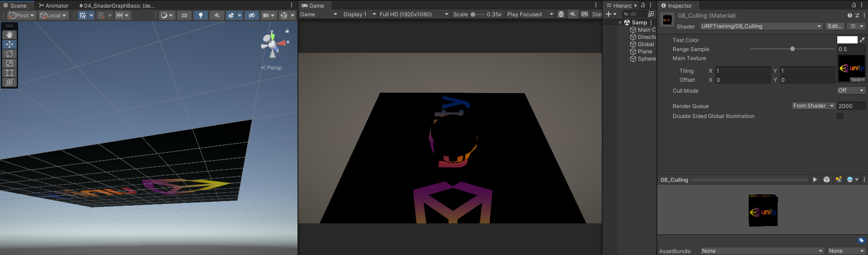This screenshot has height=255, width=868.
Task: Toggle Frame Debugger bug icon
Action: 561,14
